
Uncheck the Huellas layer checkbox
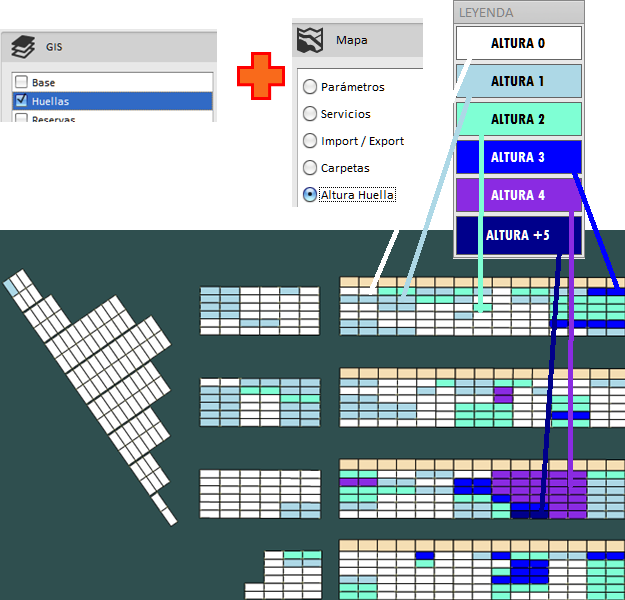tap(20, 101)
